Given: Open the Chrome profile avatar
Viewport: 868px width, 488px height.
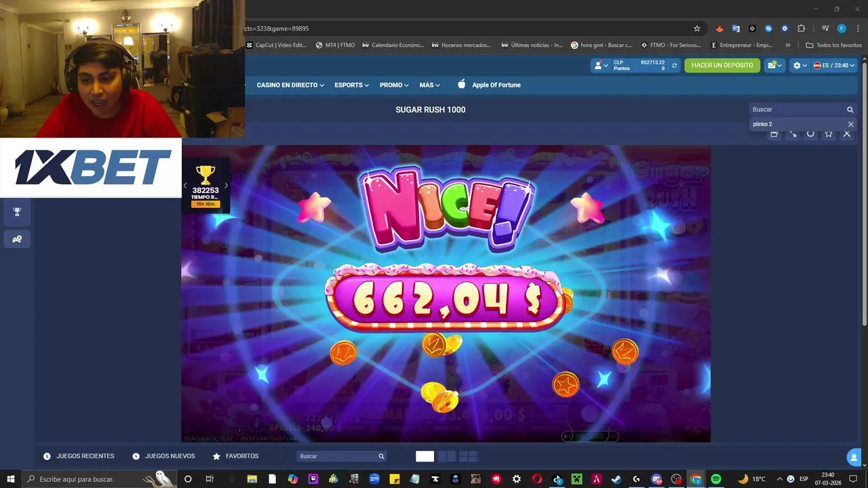Looking at the screenshot, I should coord(842,28).
